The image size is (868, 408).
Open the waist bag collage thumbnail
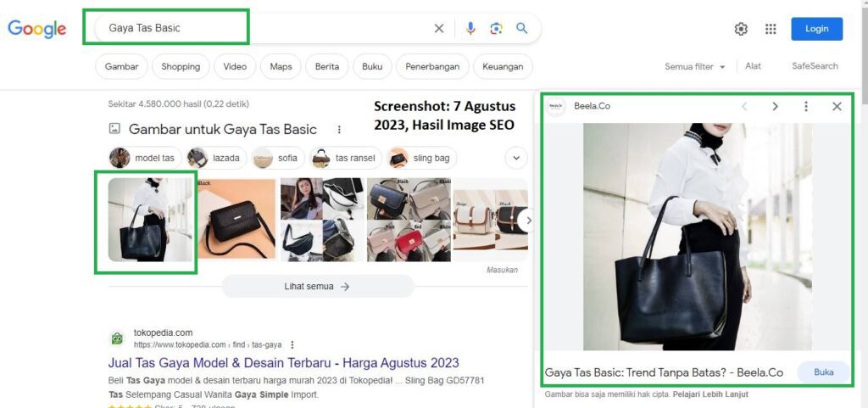[x=321, y=219]
